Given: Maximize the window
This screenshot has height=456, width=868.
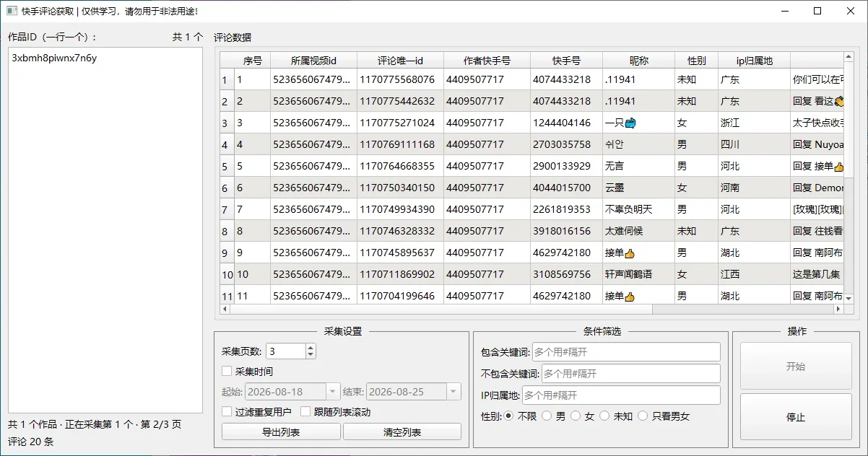Looking at the screenshot, I should 817,11.
